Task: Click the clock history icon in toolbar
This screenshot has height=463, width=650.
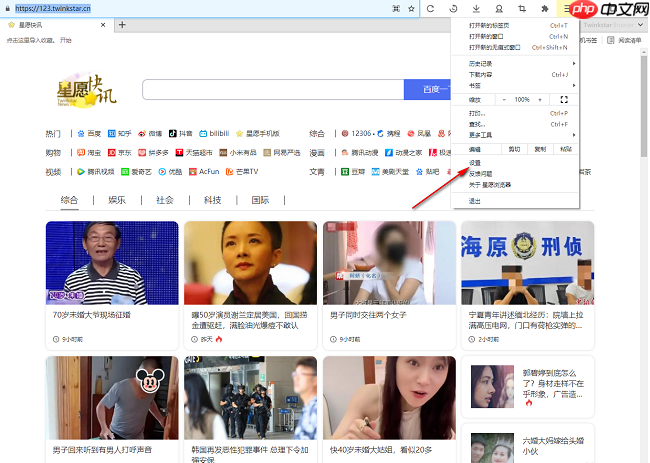Action: [x=453, y=8]
